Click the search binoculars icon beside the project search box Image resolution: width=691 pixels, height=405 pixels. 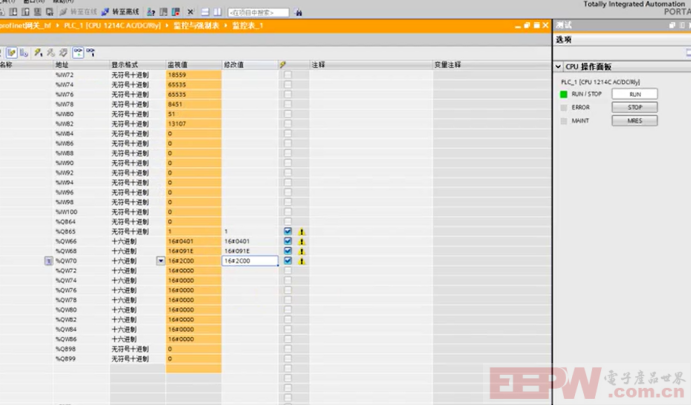[x=299, y=12]
